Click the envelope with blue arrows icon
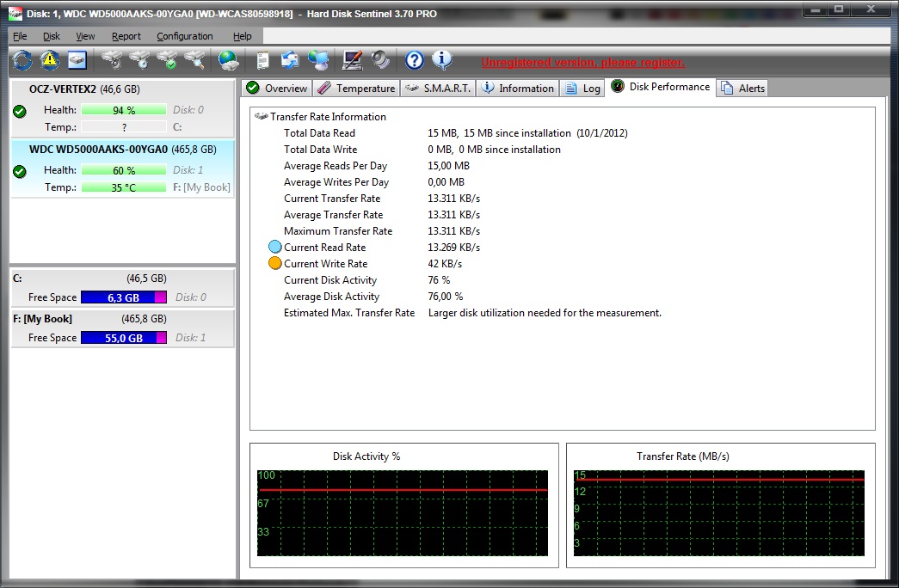The height and width of the screenshot is (588, 899). tap(290, 60)
